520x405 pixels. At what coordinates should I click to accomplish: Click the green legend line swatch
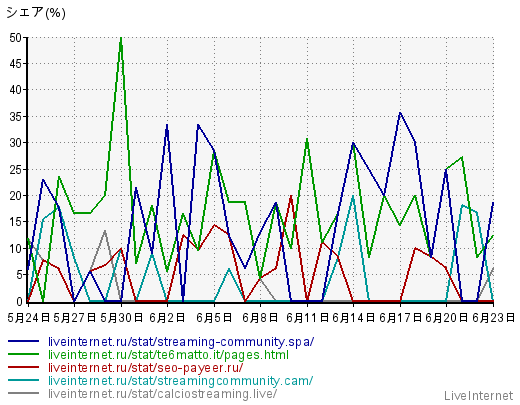tap(23, 354)
